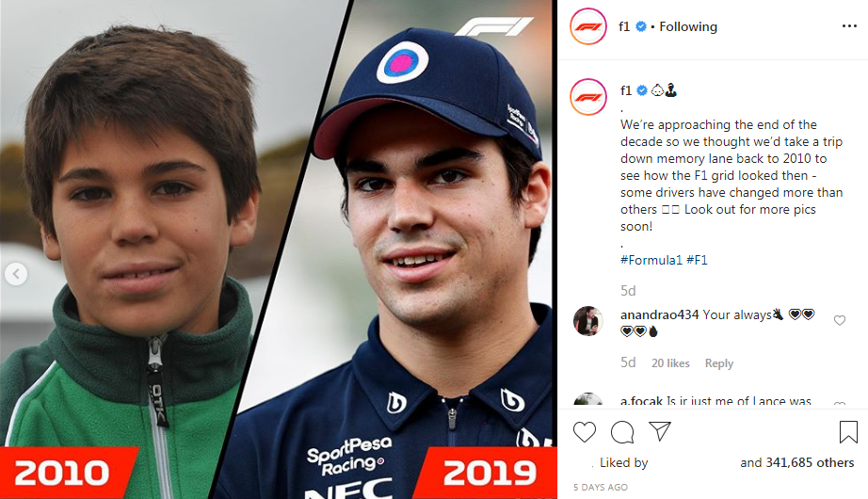The image size is (868, 499).
Task: Open the #Formula1 hashtag
Action: 651,260
